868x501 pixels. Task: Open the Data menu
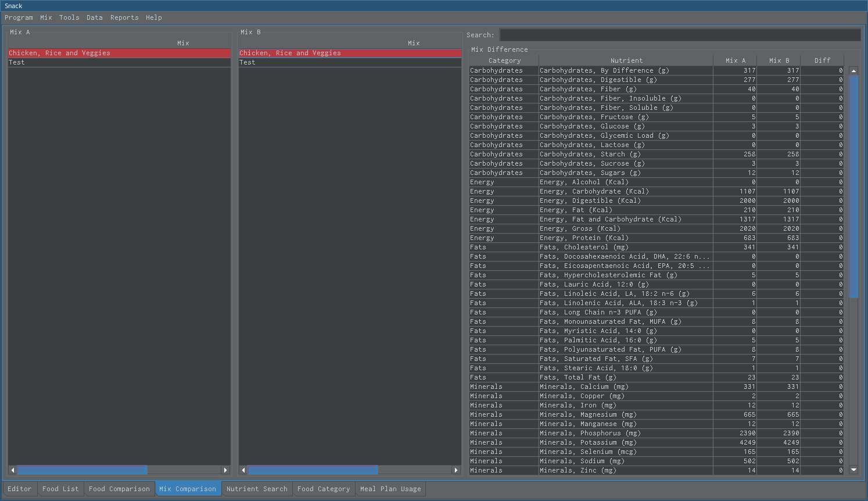pos(95,17)
